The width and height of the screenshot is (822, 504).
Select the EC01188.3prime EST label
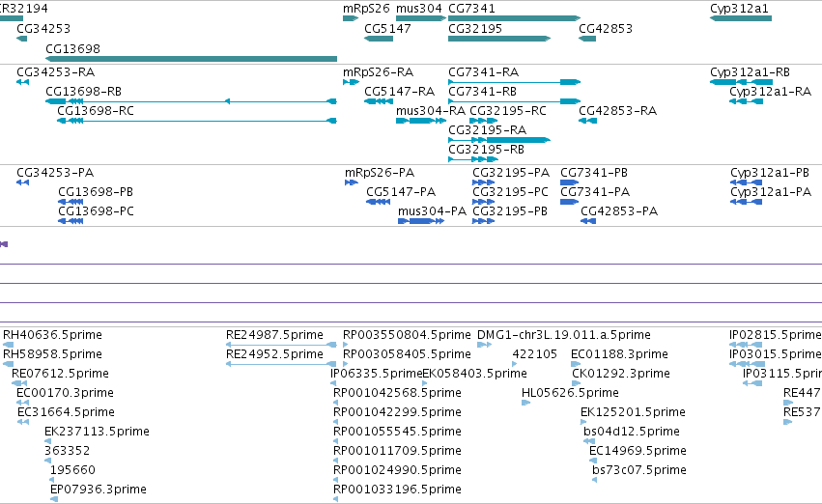point(620,354)
